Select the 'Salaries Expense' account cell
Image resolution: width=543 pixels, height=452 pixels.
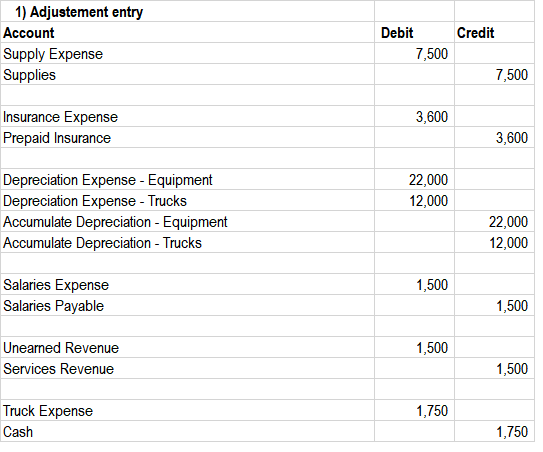point(188,285)
